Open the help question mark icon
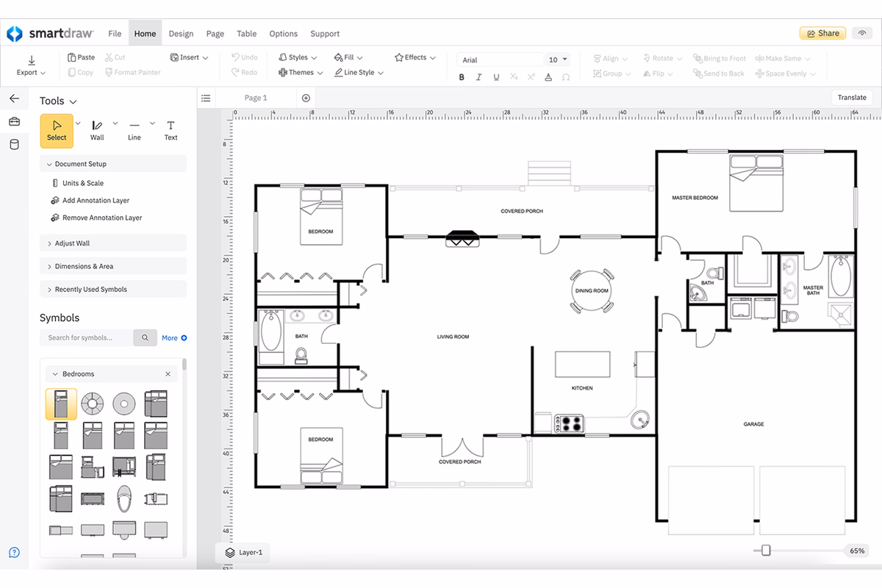The width and height of the screenshot is (882, 588). pos(14,552)
